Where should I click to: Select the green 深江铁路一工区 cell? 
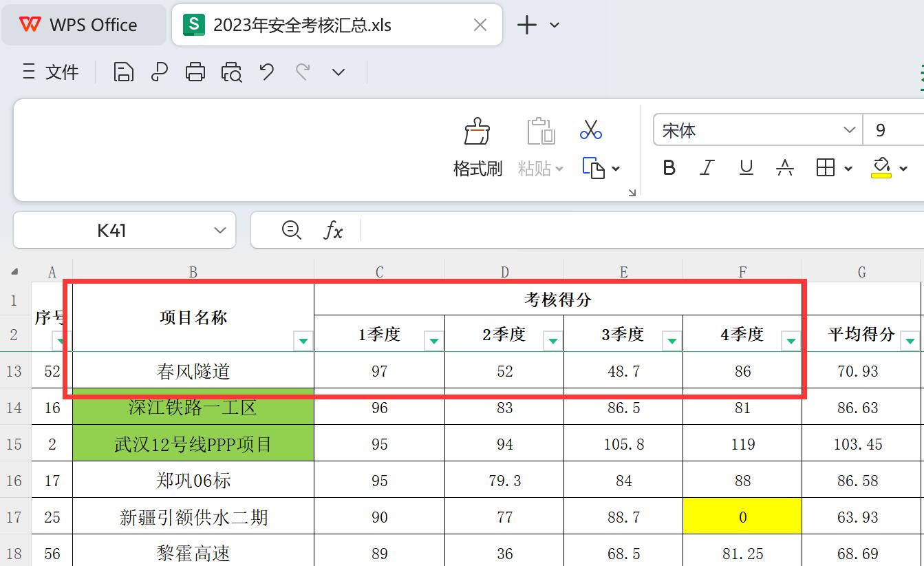coord(193,408)
